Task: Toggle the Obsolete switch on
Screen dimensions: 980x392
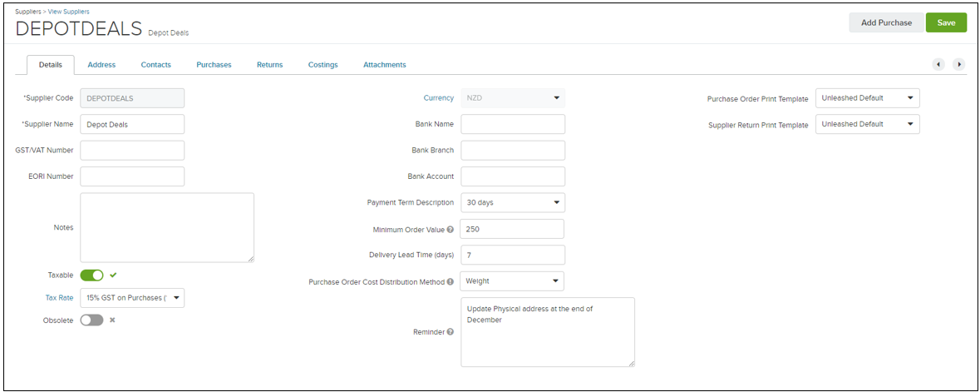Action: click(x=92, y=320)
